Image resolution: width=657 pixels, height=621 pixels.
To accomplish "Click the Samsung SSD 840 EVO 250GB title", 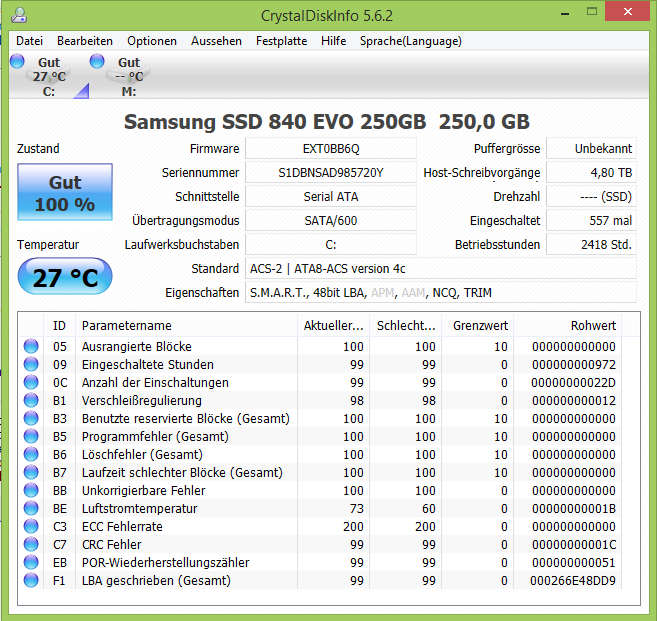I will [327, 122].
